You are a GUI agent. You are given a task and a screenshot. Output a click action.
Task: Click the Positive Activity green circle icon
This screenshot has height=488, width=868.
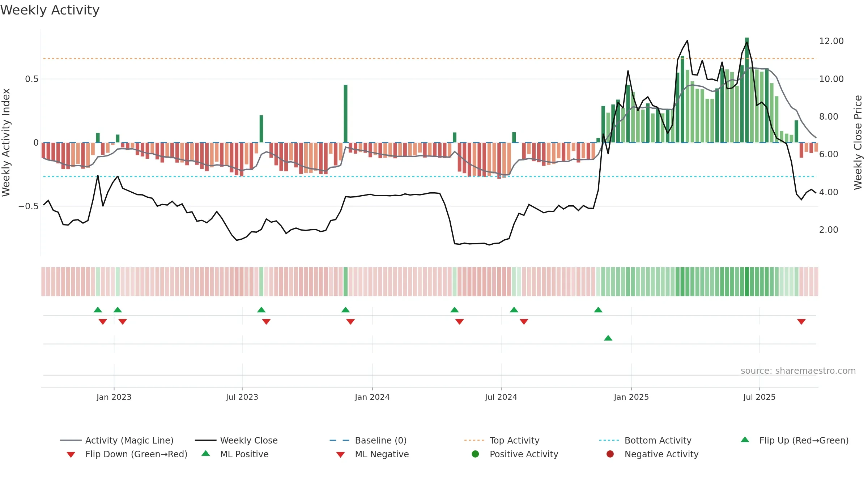(x=475, y=454)
